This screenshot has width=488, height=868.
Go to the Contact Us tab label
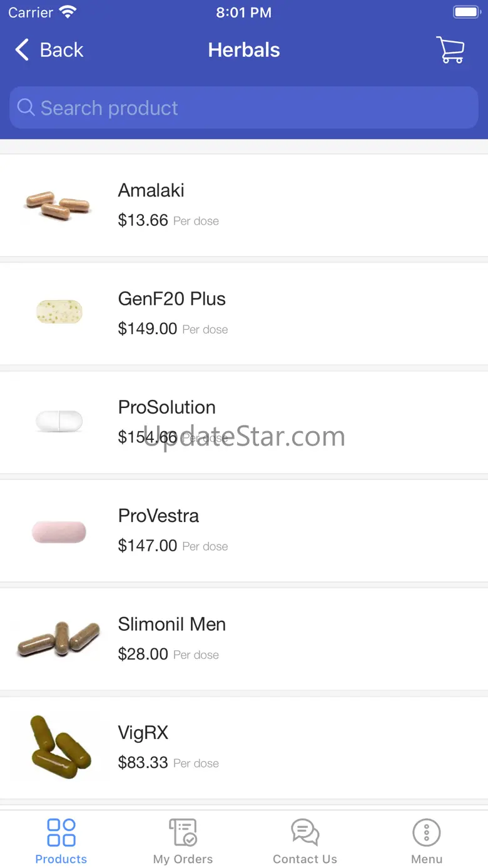point(305,859)
